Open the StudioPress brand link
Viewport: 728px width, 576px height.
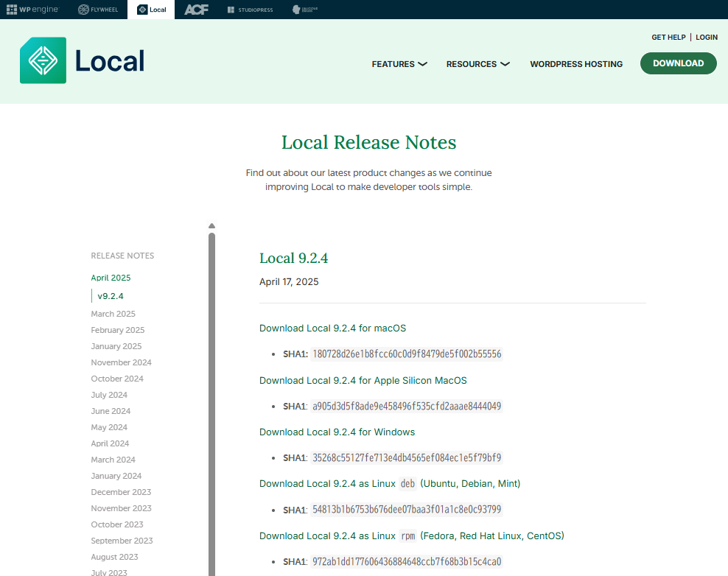coord(251,10)
